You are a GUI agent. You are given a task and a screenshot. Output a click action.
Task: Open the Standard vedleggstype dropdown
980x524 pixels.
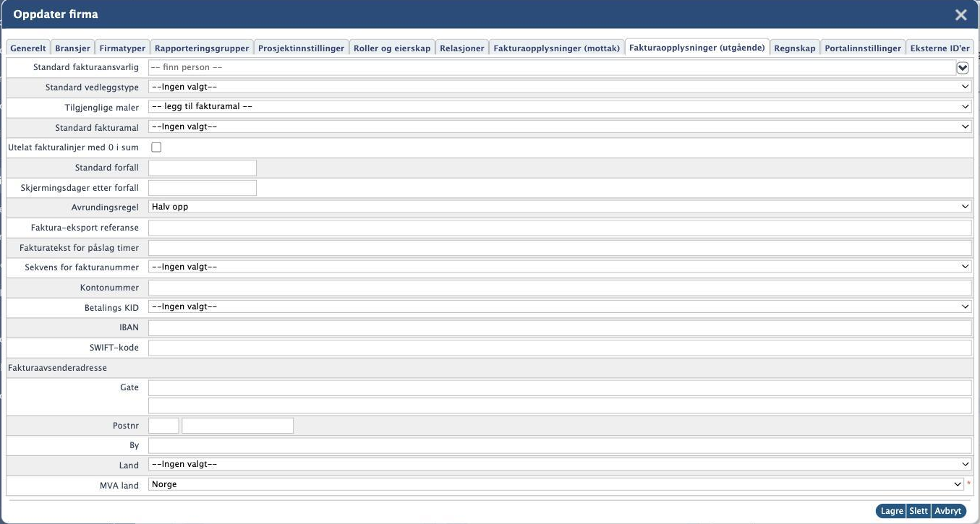pyautogui.click(x=560, y=87)
